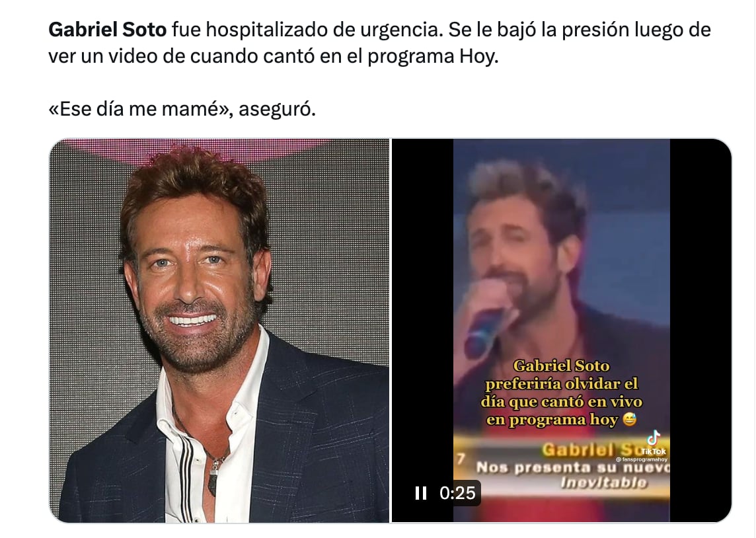
Task: Click the number 7 on the banner
Action: 461,458
